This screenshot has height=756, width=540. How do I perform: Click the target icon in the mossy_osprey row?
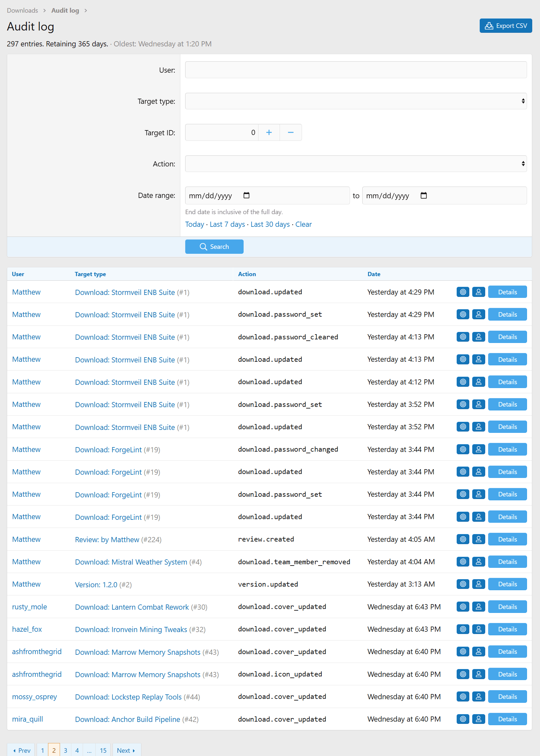(462, 696)
